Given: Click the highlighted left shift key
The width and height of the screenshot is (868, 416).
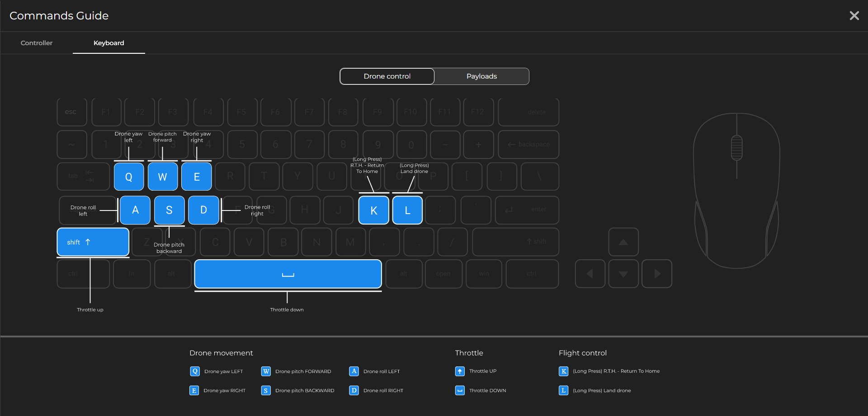Looking at the screenshot, I should click(x=93, y=242).
